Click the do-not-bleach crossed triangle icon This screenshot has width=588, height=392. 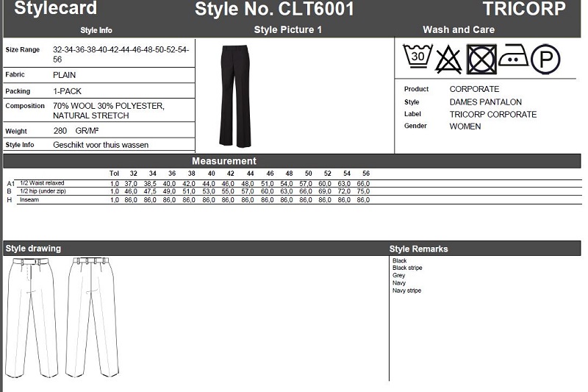pos(448,59)
